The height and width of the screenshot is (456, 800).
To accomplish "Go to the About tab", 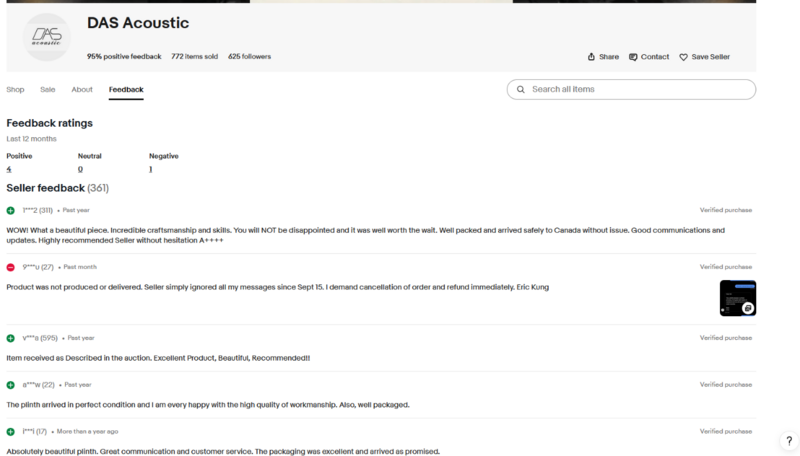I will [82, 90].
